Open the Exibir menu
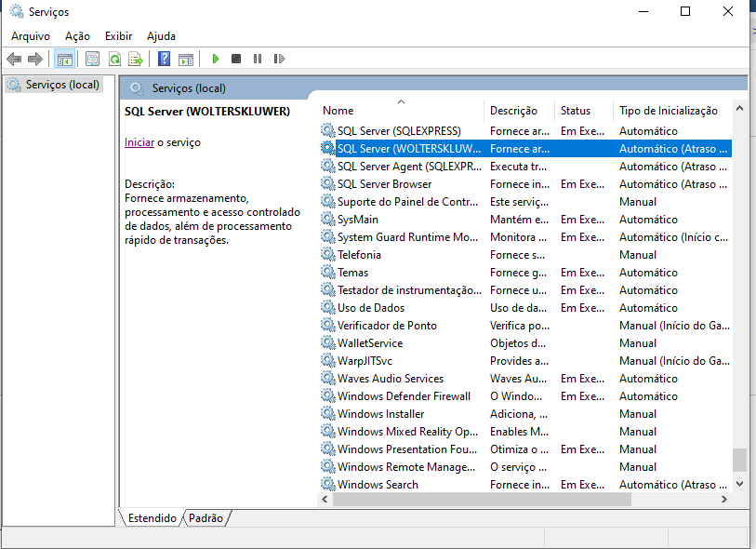 pyautogui.click(x=119, y=36)
